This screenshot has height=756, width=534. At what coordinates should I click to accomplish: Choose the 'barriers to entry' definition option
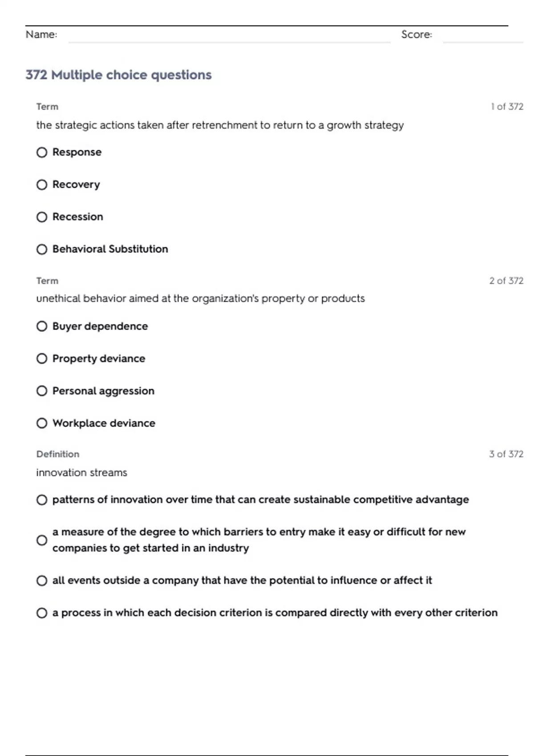42,540
